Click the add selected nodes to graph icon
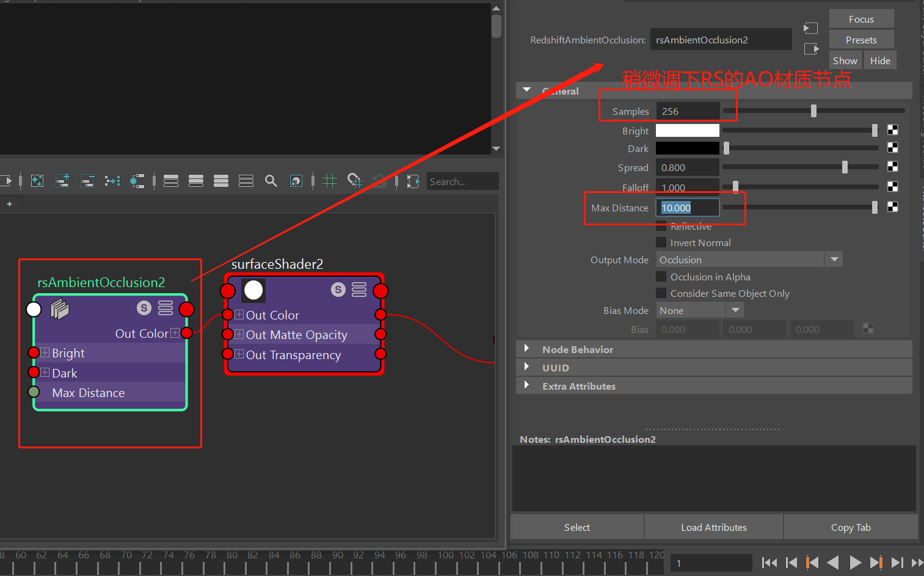This screenshot has height=576, width=924. tap(62, 181)
